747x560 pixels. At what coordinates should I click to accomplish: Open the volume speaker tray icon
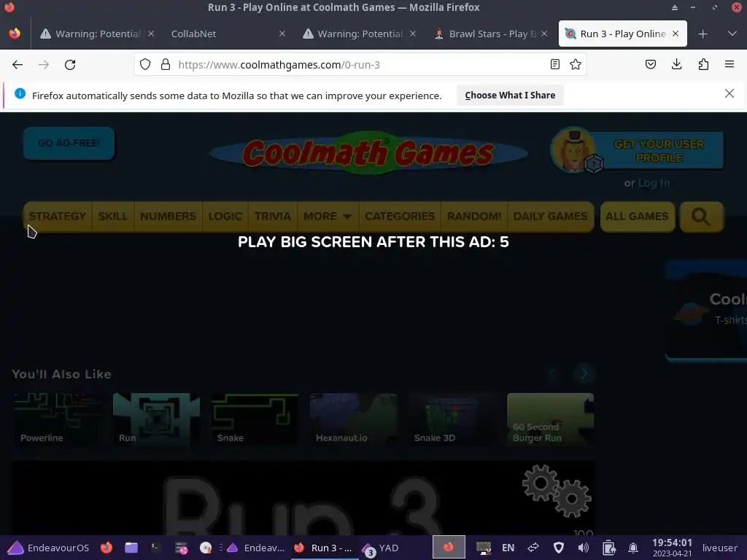[x=583, y=548]
